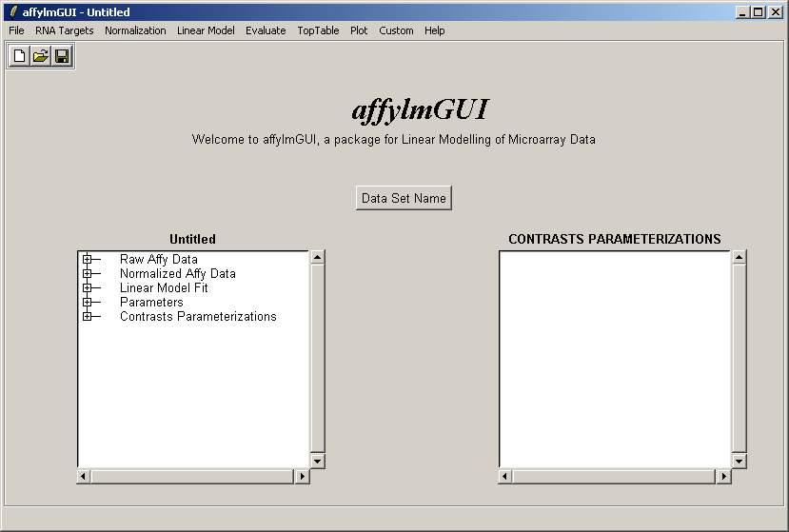The image size is (789, 532).
Task: Click the affylmGUI title bar app icon
Action: coord(12,12)
